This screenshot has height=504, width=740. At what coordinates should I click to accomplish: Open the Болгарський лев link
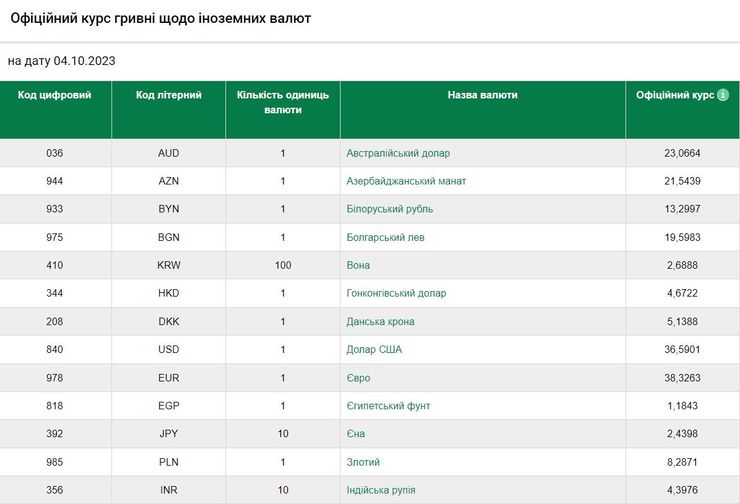coord(385,237)
